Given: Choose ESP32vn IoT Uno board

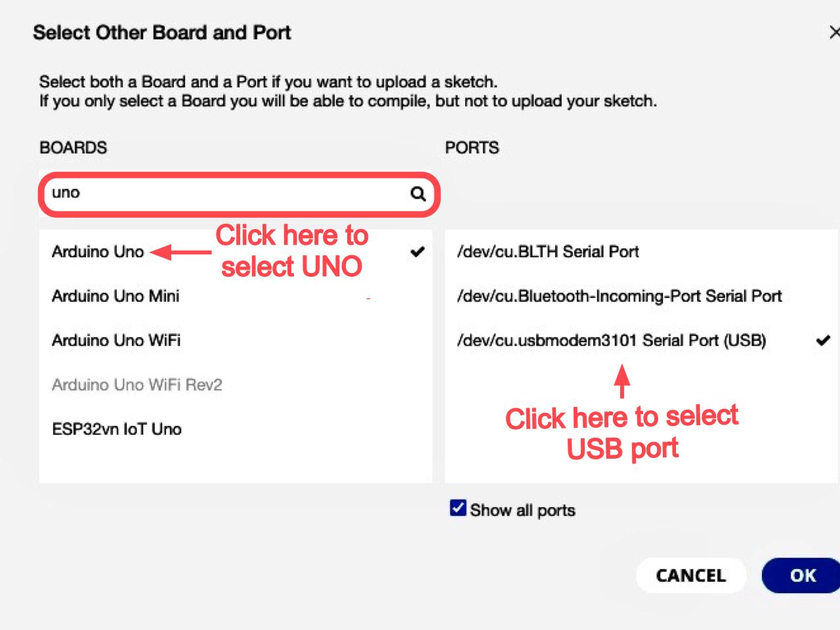Looking at the screenshot, I should pyautogui.click(x=236, y=429).
